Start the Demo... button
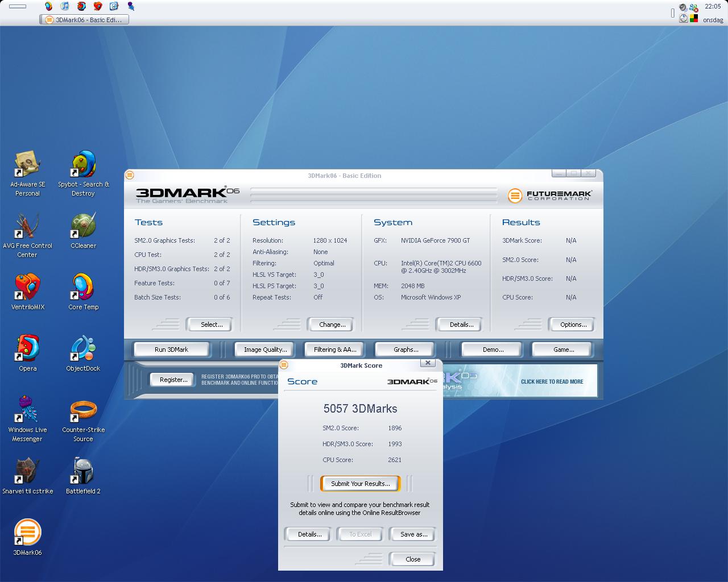The image size is (728, 582). (x=493, y=350)
